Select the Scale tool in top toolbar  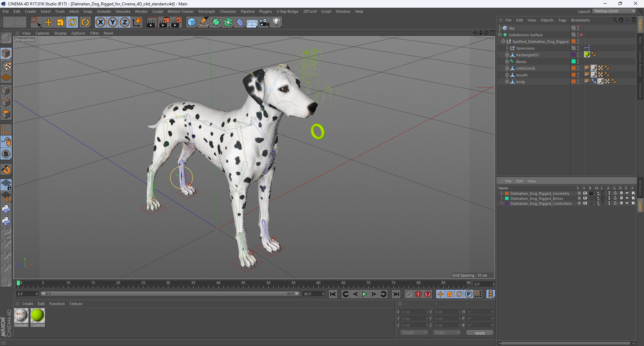(x=60, y=22)
